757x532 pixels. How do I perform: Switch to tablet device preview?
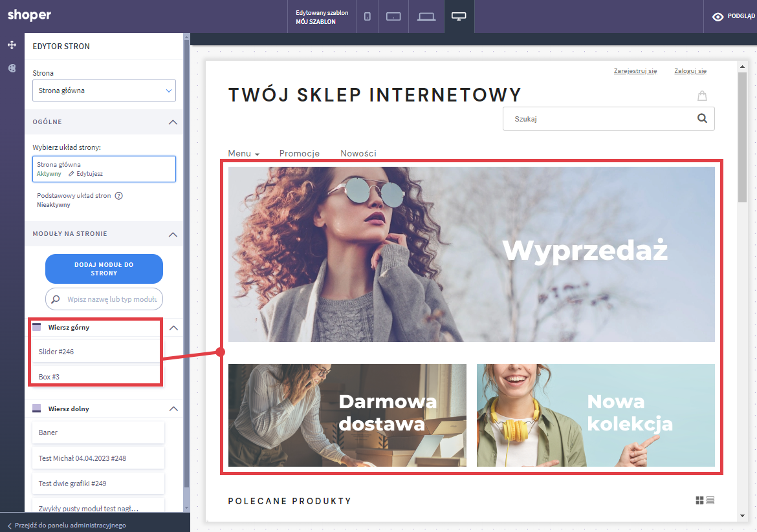click(x=394, y=17)
